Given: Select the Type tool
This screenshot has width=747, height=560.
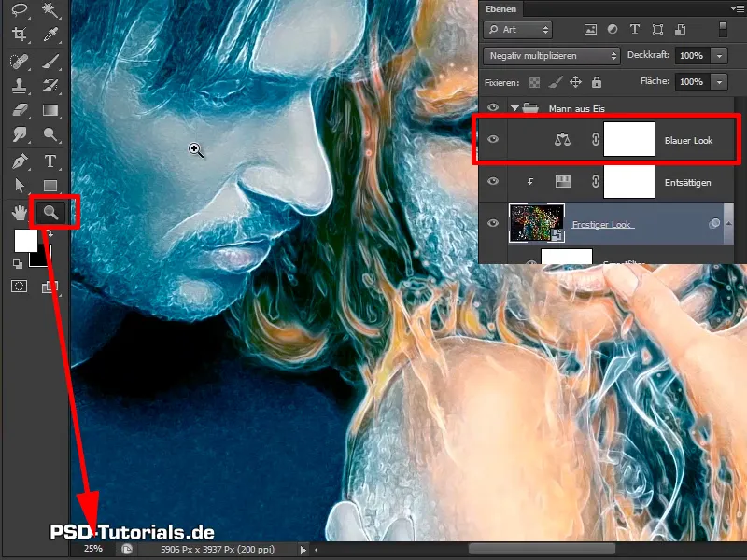Looking at the screenshot, I should (50, 161).
